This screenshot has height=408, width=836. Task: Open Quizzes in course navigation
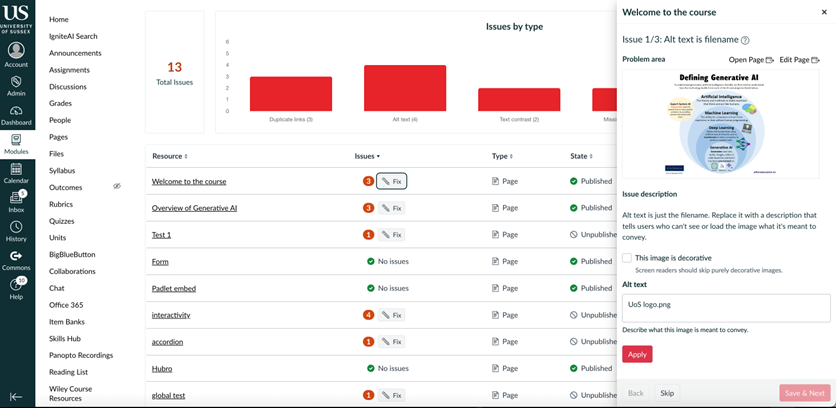(62, 221)
